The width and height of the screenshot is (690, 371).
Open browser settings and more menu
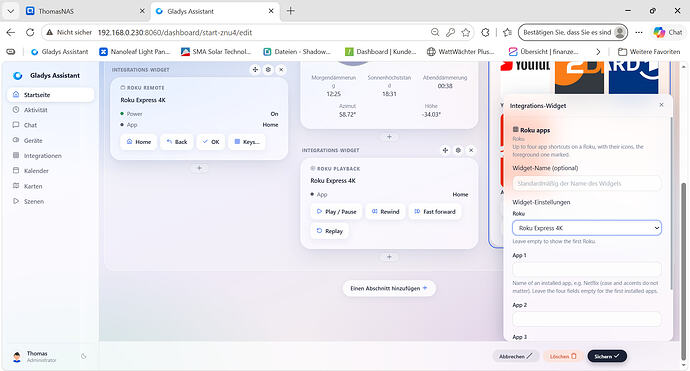pyautogui.click(x=639, y=32)
